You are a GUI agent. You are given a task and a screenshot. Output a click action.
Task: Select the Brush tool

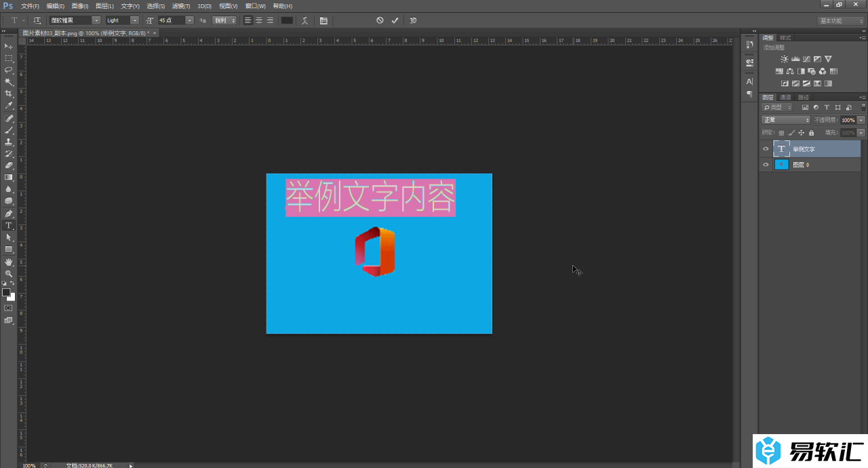[9, 130]
